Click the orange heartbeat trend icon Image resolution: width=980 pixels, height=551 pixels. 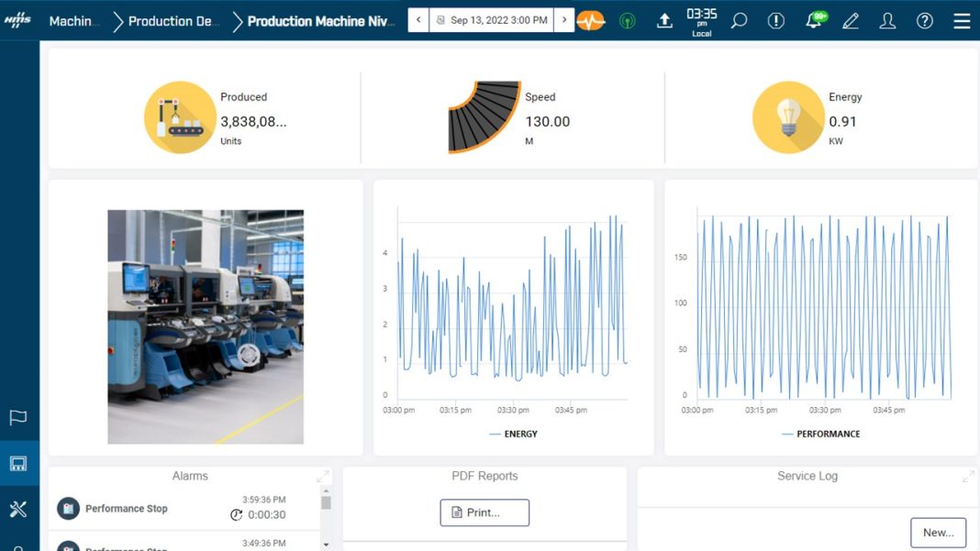[x=592, y=20]
